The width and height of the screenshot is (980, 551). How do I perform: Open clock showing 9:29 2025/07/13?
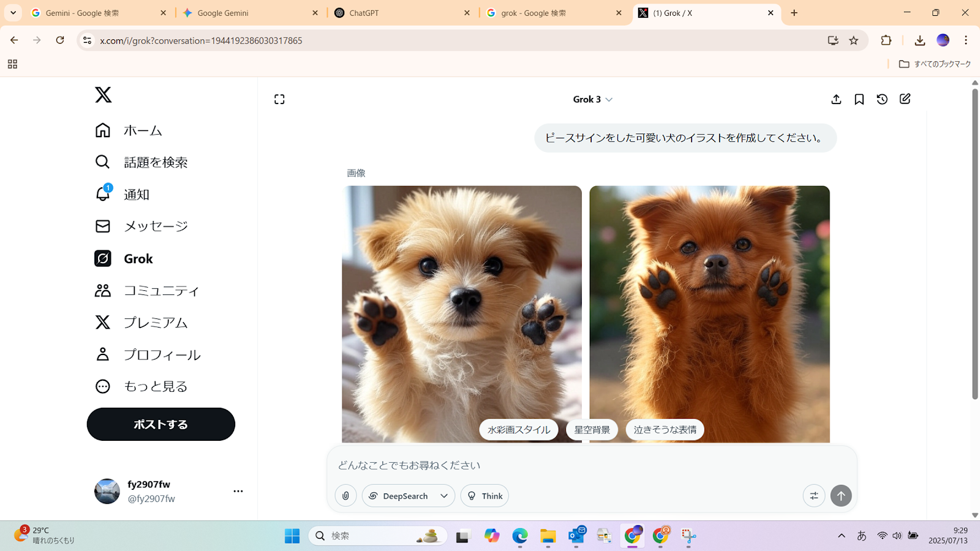pos(948,536)
